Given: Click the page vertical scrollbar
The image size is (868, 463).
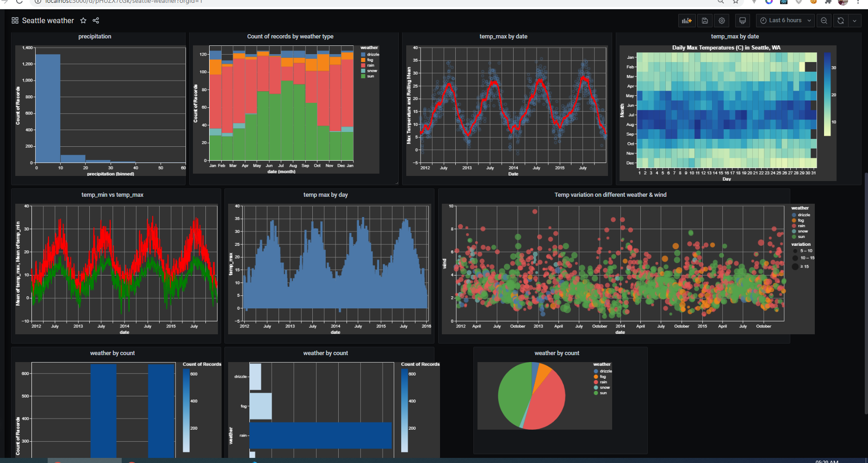Looking at the screenshot, I should pos(866,294).
